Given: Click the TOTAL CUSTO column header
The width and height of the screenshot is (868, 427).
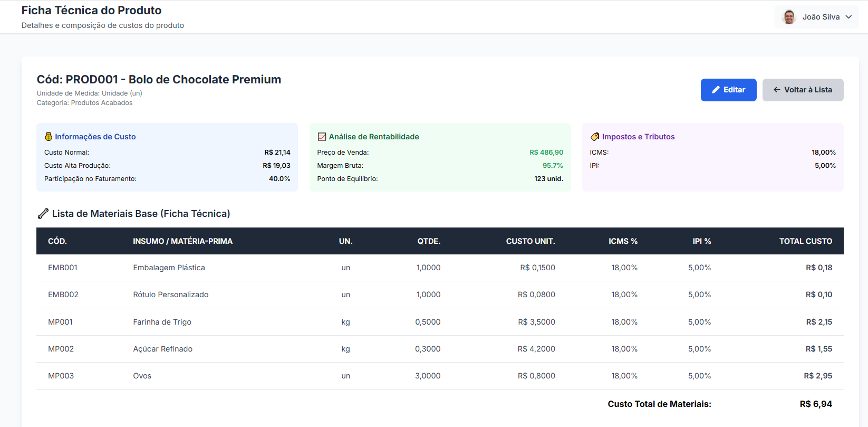Looking at the screenshot, I should tap(806, 241).
